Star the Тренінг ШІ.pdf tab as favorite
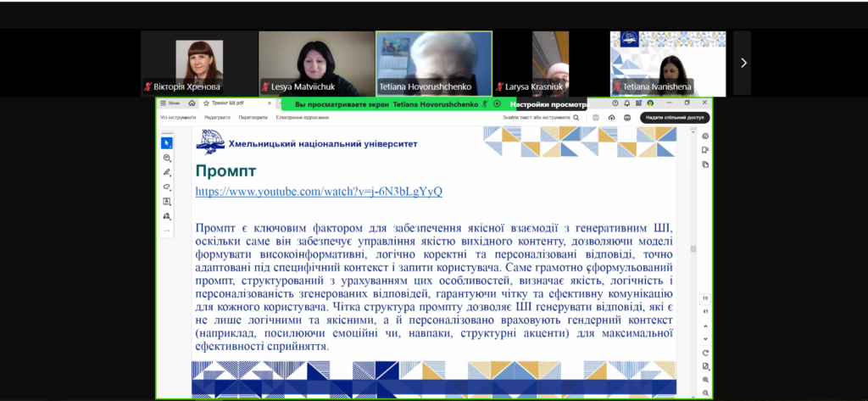Image resolution: width=868 pixels, height=401 pixels. [x=206, y=103]
